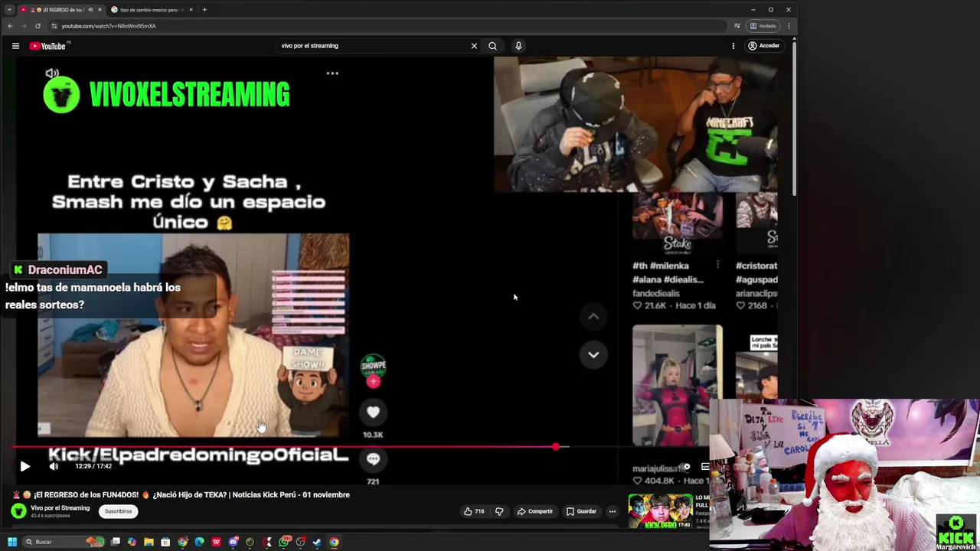Clear the YouTube search text
Image resolution: width=980 pixels, height=551 pixels.
click(474, 46)
